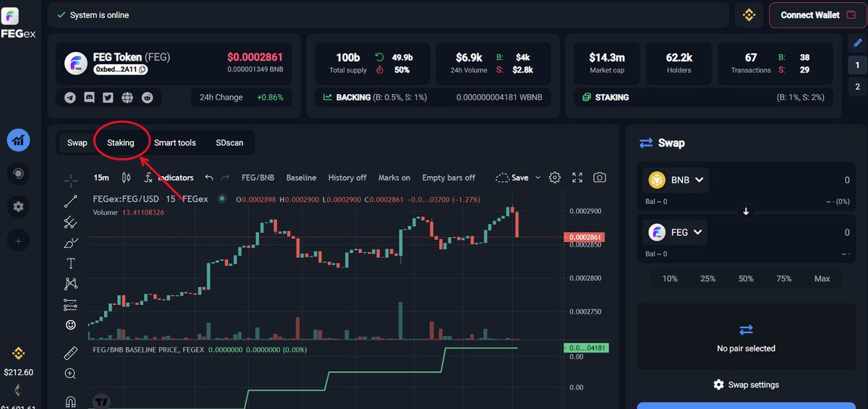Toggle History off in chart toolbar

click(x=347, y=178)
